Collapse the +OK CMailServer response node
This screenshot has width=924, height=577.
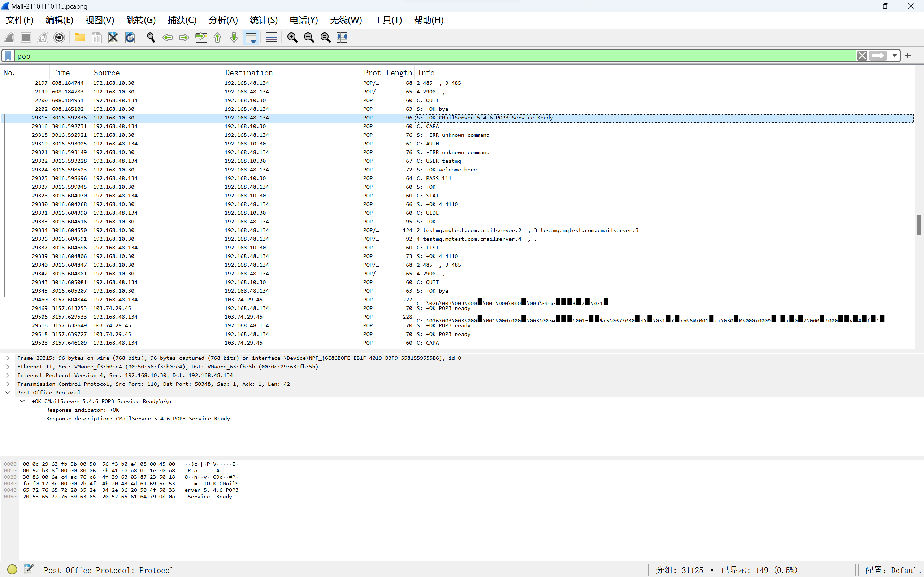click(22, 402)
